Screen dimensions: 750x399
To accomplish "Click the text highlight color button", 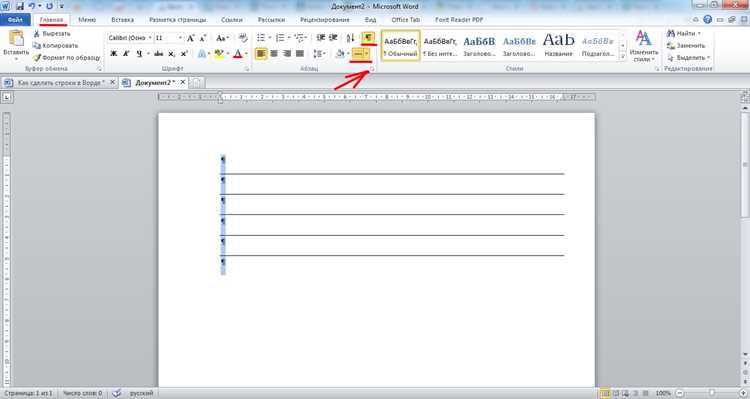I will click(219, 54).
